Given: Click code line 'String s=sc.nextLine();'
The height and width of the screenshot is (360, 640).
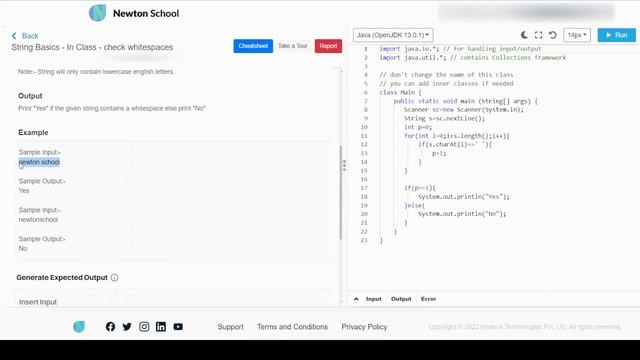Looking at the screenshot, I should [x=444, y=118].
